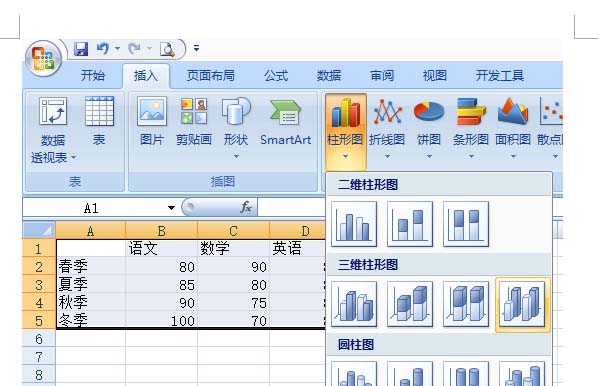Choose the highlighted 3D column chart
This screenshot has width=610, height=386.
522,304
